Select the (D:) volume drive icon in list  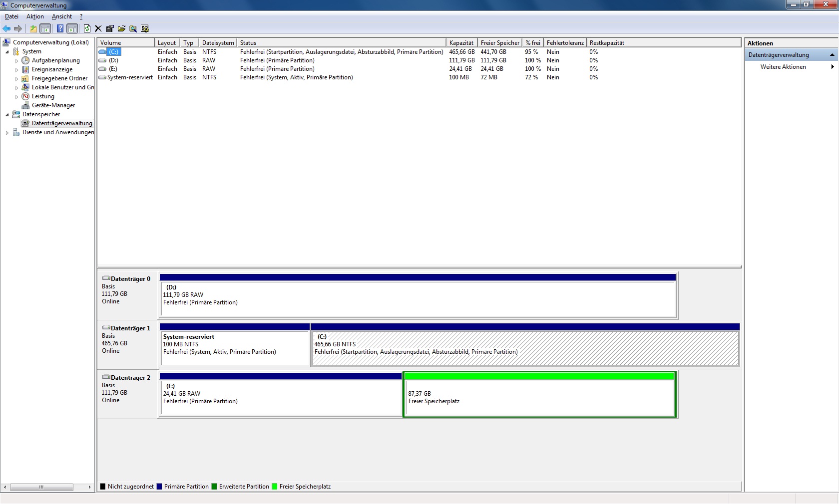coord(102,60)
